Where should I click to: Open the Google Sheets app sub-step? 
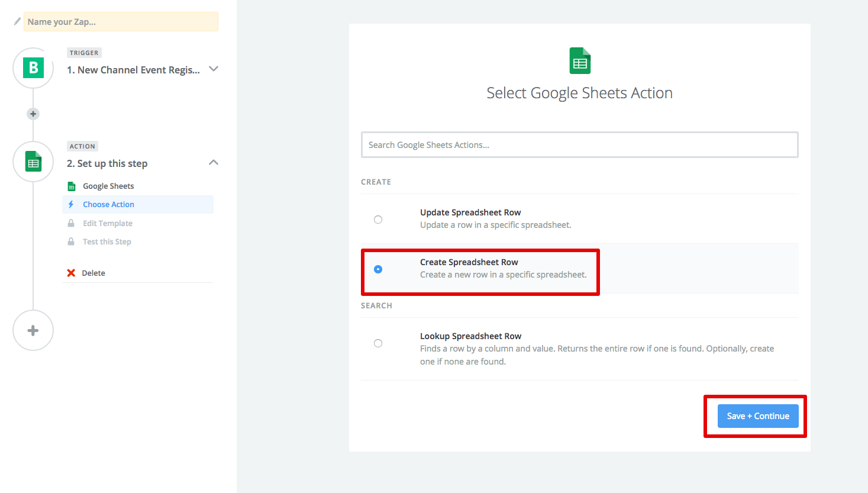(108, 186)
